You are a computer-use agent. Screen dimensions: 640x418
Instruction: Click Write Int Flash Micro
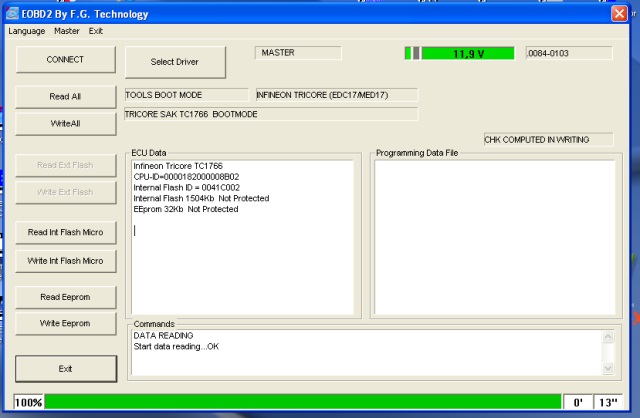pyautogui.click(x=65, y=260)
